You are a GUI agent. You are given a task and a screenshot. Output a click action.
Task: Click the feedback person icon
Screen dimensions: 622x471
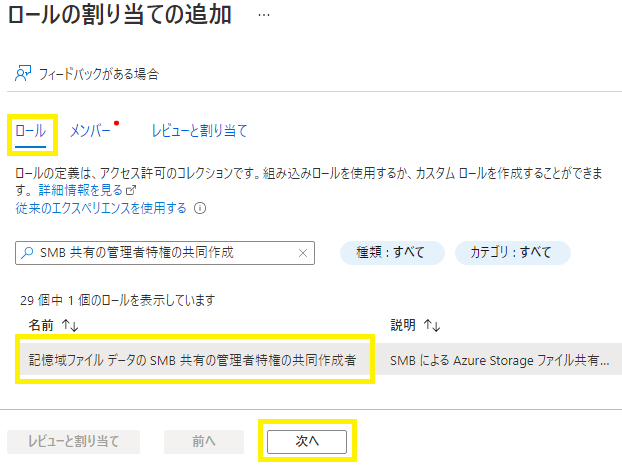[x=24, y=74]
